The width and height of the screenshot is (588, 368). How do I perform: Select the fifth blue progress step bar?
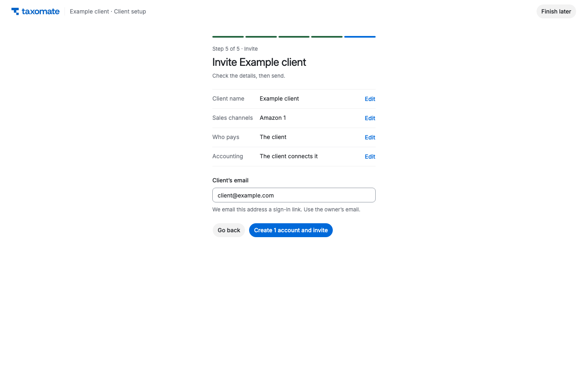[x=360, y=37]
